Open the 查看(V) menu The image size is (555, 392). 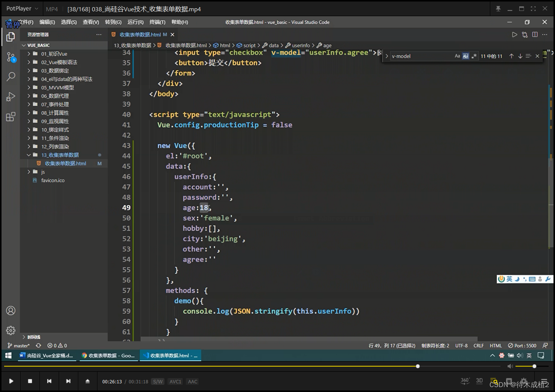(91, 22)
